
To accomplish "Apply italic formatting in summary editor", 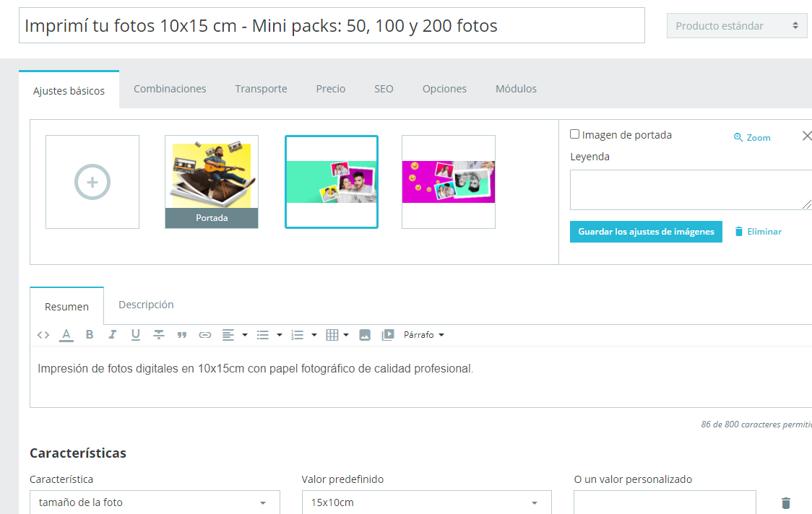I will pos(113,335).
